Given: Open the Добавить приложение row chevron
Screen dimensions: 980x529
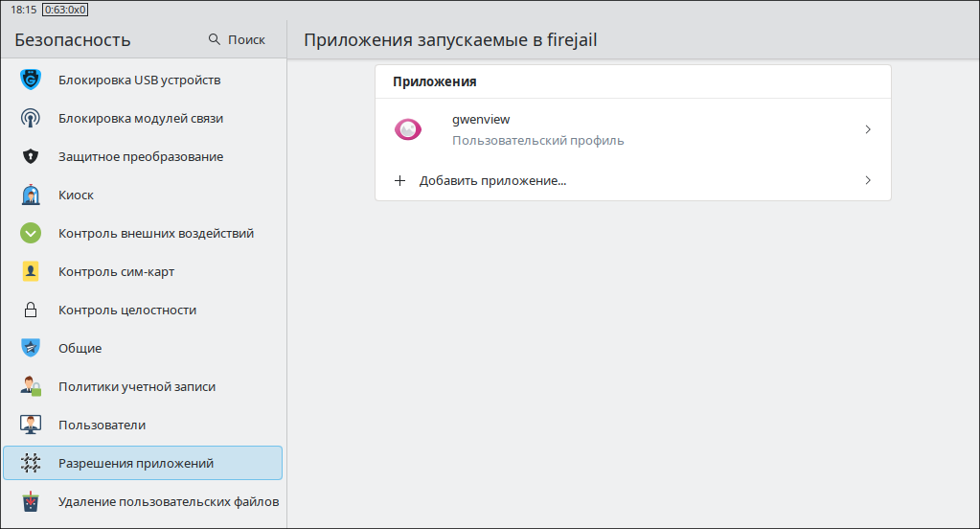Looking at the screenshot, I should [868, 180].
